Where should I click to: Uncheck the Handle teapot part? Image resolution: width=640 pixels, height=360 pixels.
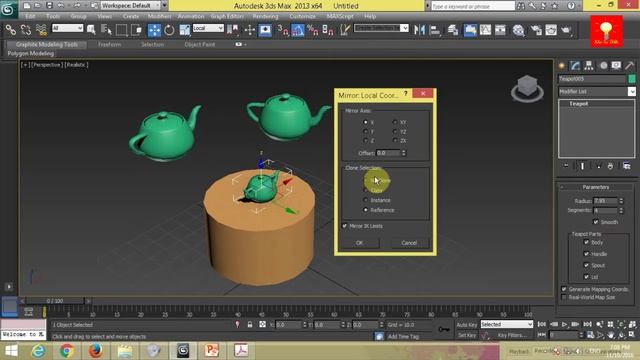coord(586,254)
